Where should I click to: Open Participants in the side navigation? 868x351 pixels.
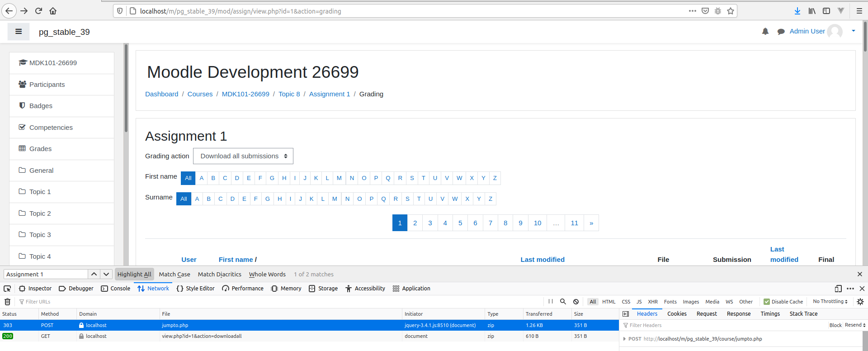61,85
